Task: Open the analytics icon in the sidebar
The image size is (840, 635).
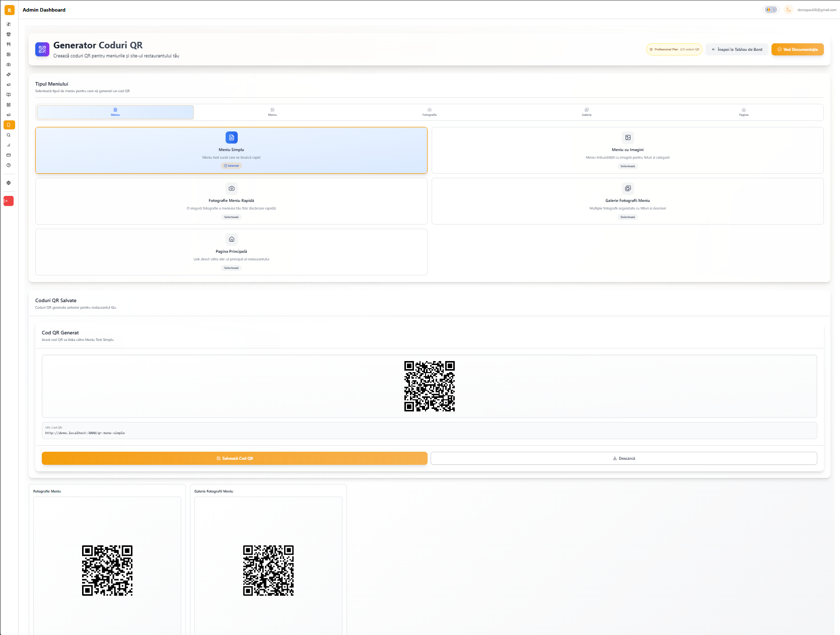Action: (x=9, y=145)
